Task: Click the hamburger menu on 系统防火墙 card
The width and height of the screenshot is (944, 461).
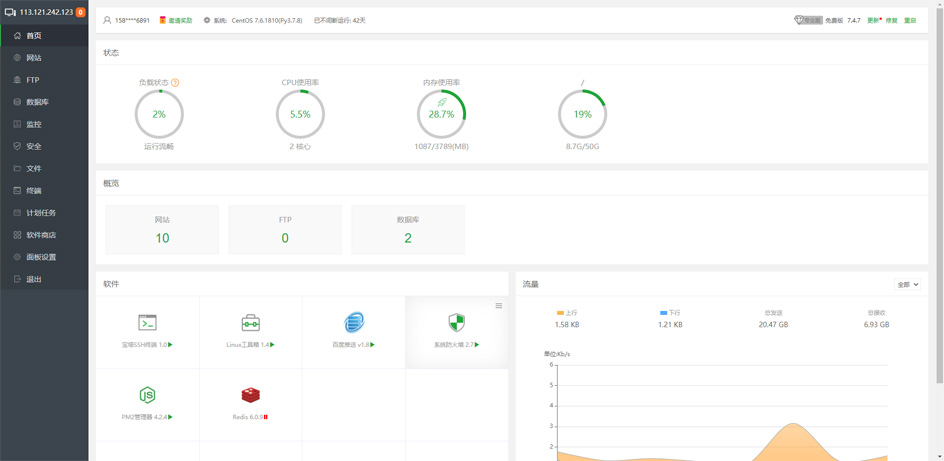Action: (x=498, y=306)
